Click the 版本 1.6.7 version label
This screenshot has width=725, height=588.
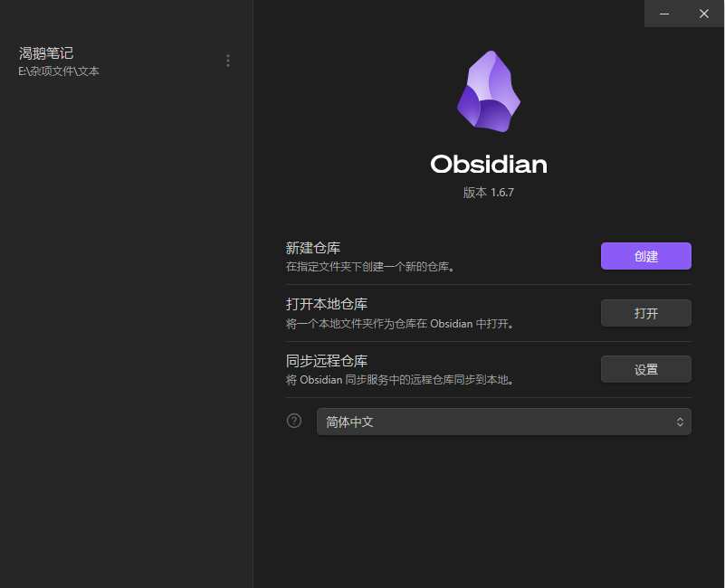[489, 193]
